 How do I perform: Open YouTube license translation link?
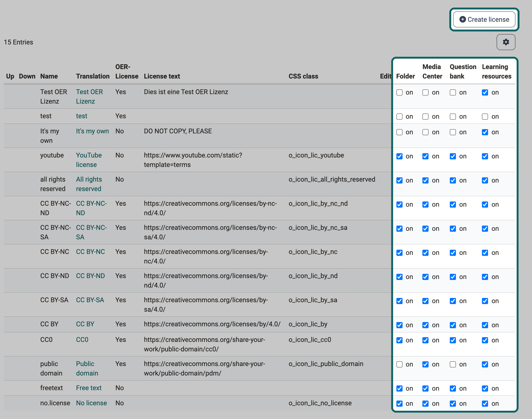coord(89,160)
